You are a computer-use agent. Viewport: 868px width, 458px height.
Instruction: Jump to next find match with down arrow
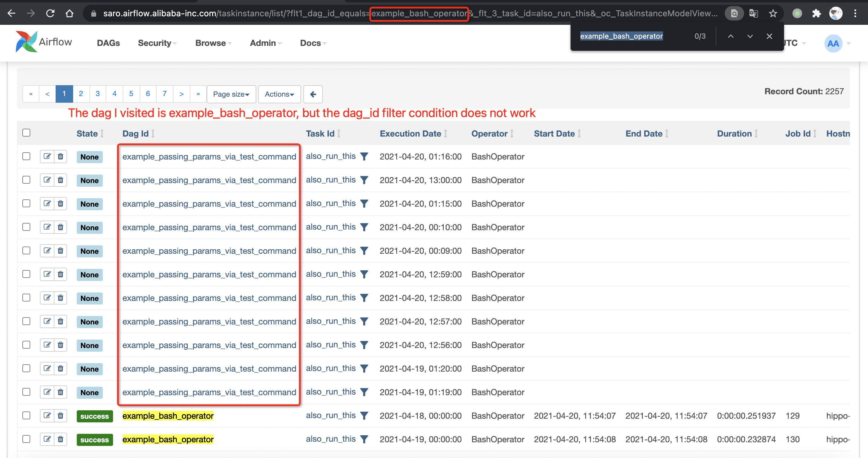point(750,36)
